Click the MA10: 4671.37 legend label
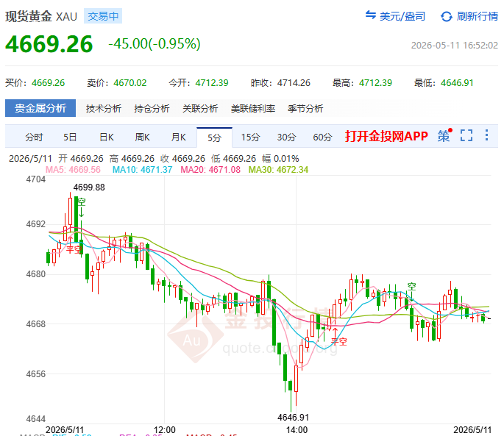 pyautogui.click(x=143, y=170)
